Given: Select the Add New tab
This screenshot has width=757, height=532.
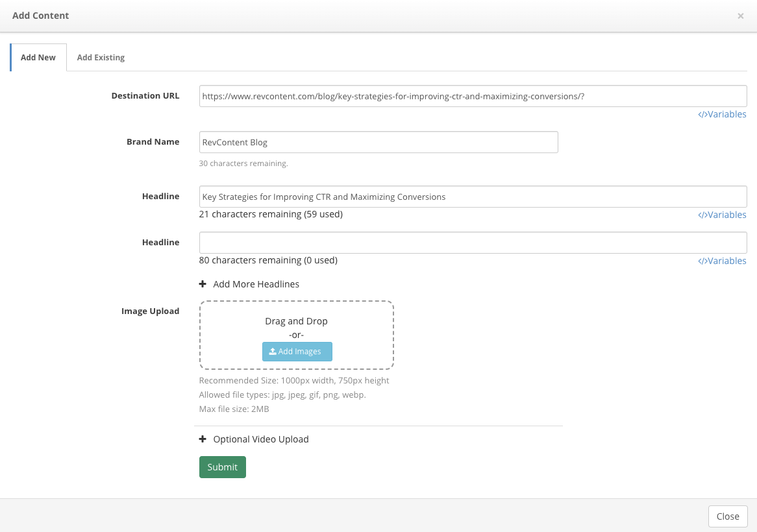Looking at the screenshot, I should (38, 57).
